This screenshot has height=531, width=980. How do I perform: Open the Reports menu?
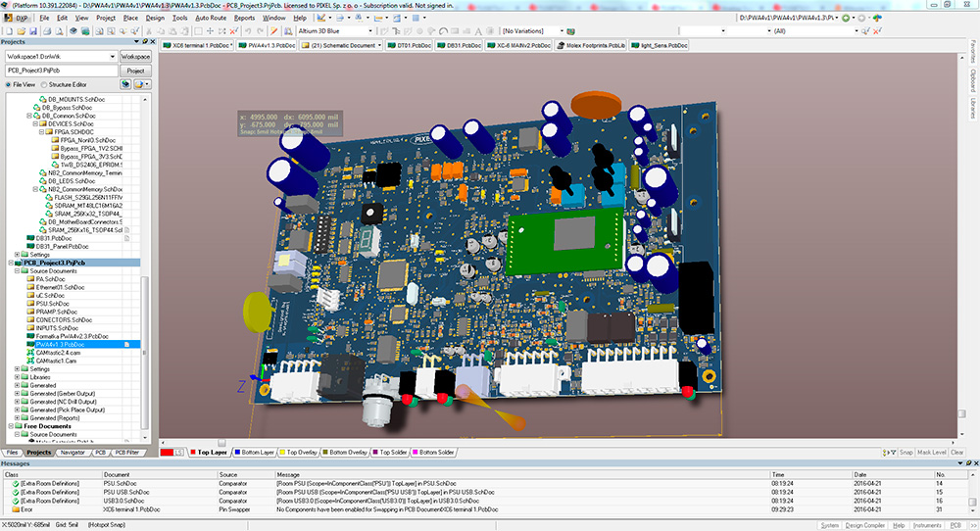click(244, 18)
